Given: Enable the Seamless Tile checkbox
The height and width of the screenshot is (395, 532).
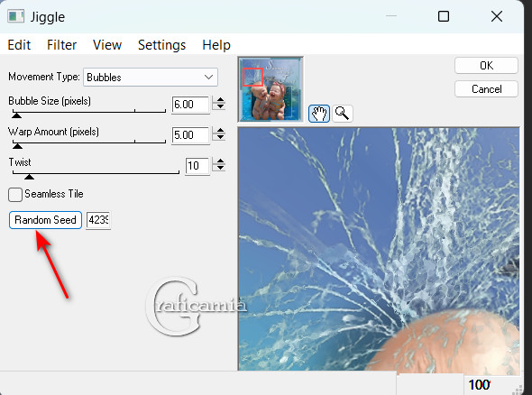Looking at the screenshot, I should [15, 195].
